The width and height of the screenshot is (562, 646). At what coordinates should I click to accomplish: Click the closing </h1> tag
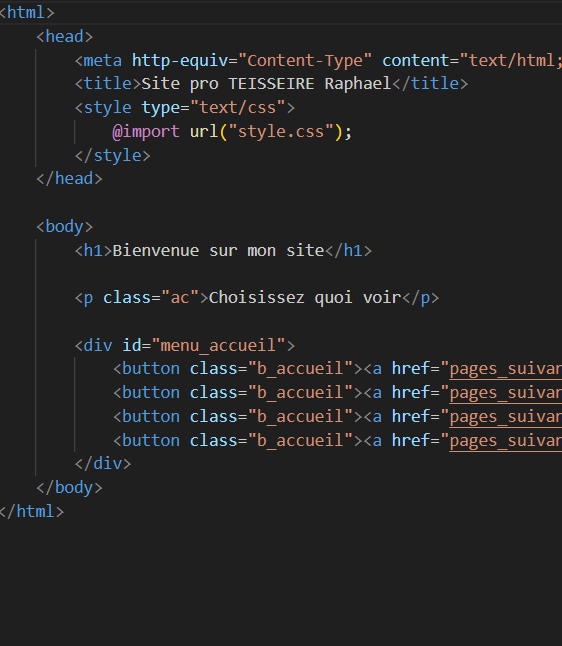[349, 250]
